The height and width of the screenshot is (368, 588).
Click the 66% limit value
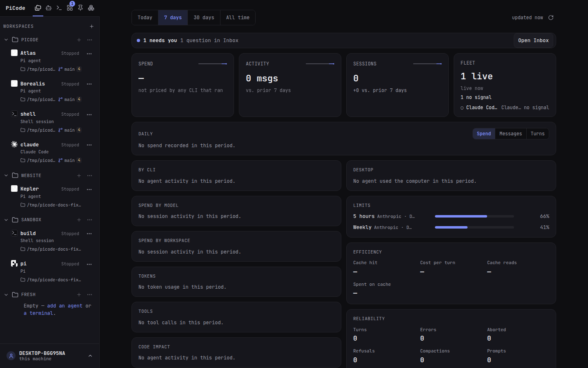[x=544, y=216]
